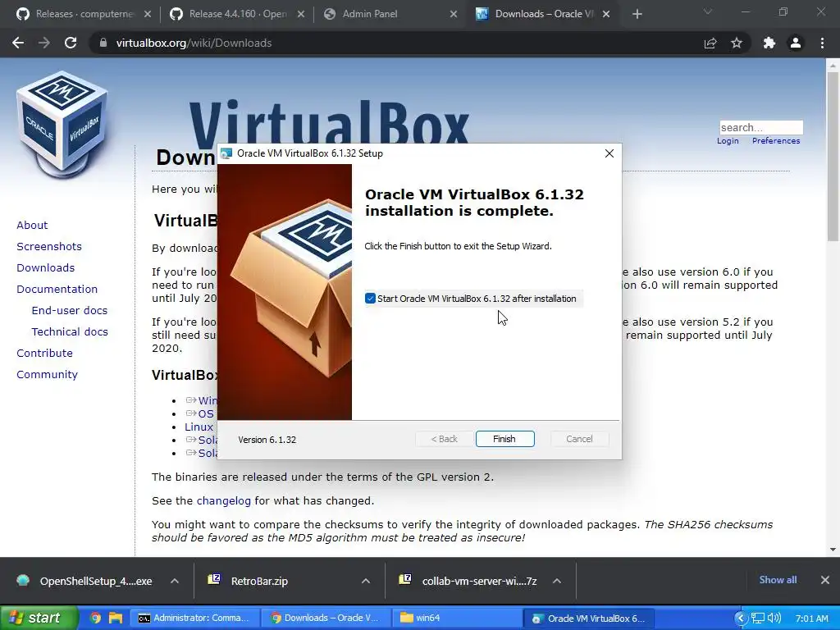Open file explorer folder quick launch icon
The height and width of the screenshot is (630, 840).
tap(116, 619)
